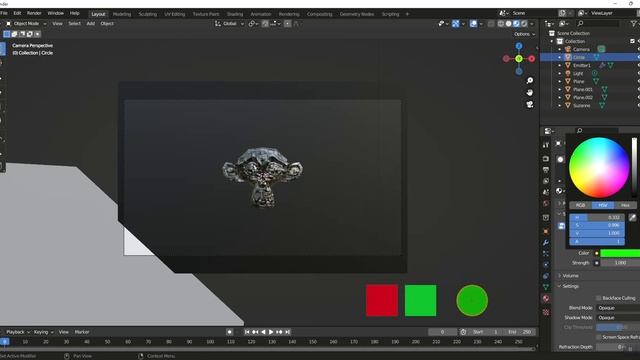Switch to the Modeling workspace tab
The width and height of the screenshot is (640, 360).
point(122,14)
